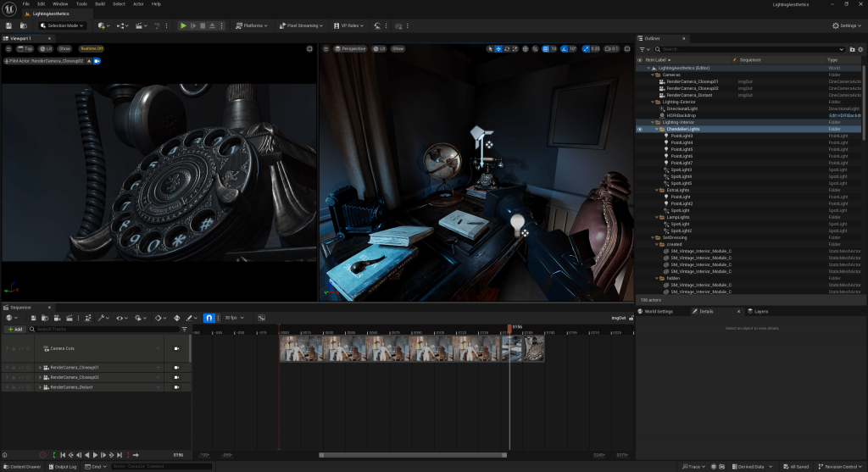
Task: Open the Build menu
Action: [x=100, y=3]
